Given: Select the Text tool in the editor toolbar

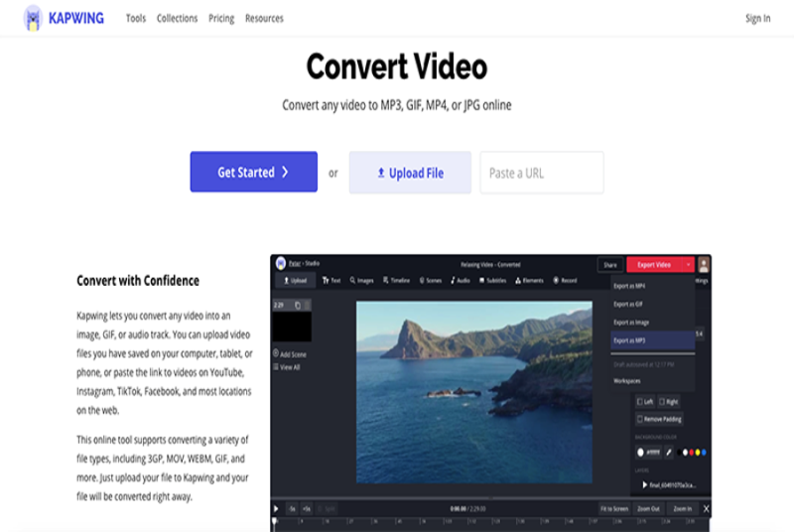Looking at the screenshot, I should click(x=331, y=281).
